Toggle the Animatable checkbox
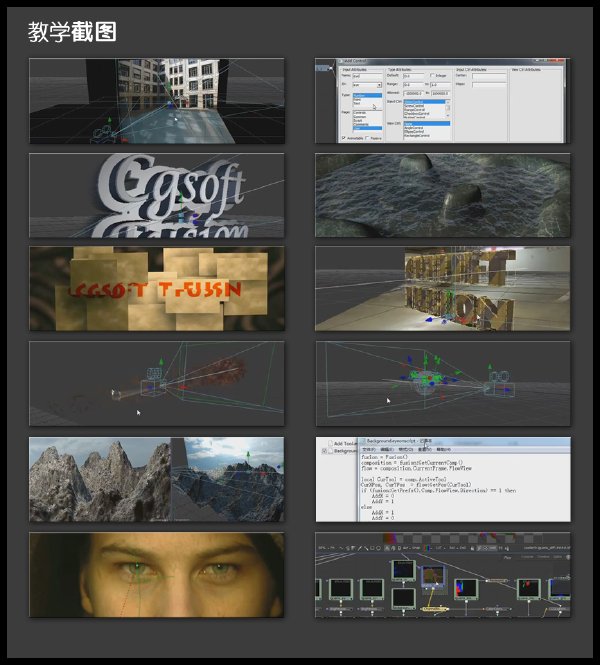Image resolution: width=600 pixels, height=665 pixels. 343,138
